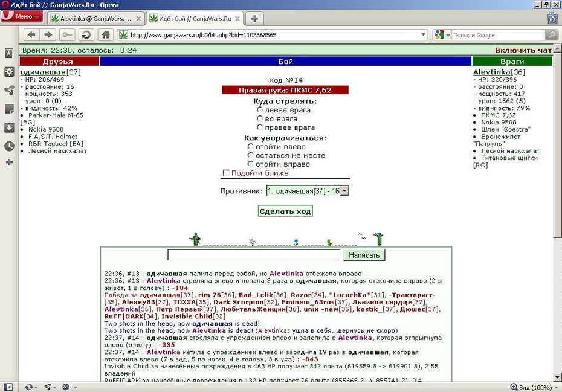The width and height of the screenshot is (562, 392).
Task: Click right soldier sprite on battlefield
Action: pyautogui.click(x=378, y=239)
